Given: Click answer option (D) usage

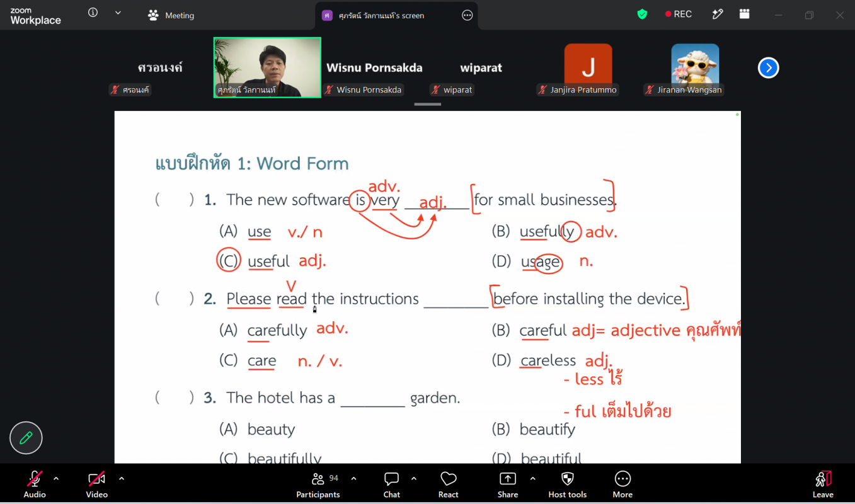Looking at the screenshot, I should coord(527,261).
